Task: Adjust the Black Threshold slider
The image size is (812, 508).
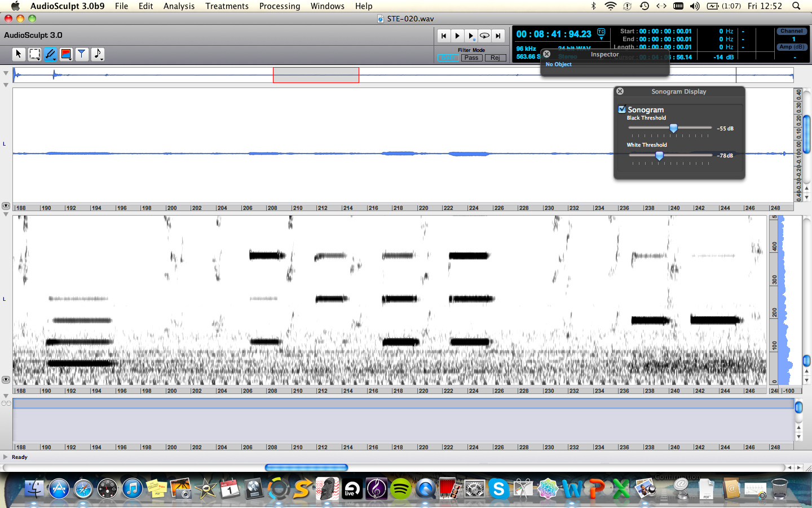Action: click(x=673, y=128)
